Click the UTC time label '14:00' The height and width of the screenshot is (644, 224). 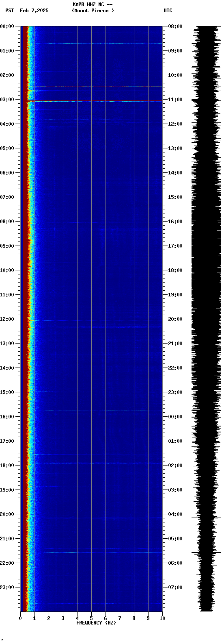pos(175,173)
